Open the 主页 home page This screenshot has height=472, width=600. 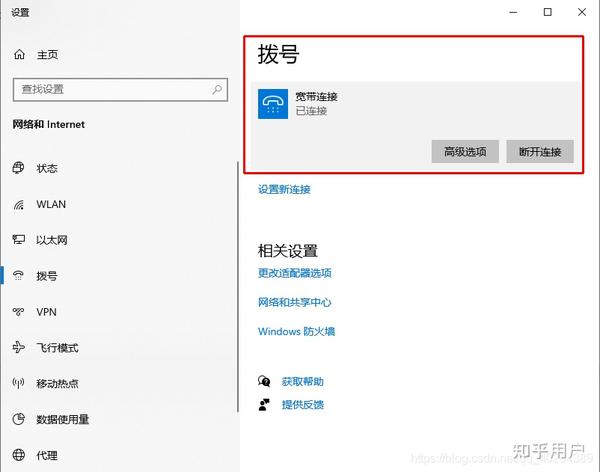pos(47,55)
